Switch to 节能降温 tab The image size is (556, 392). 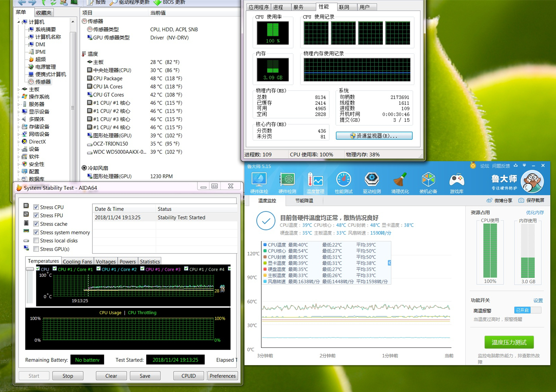pyautogui.click(x=304, y=201)
